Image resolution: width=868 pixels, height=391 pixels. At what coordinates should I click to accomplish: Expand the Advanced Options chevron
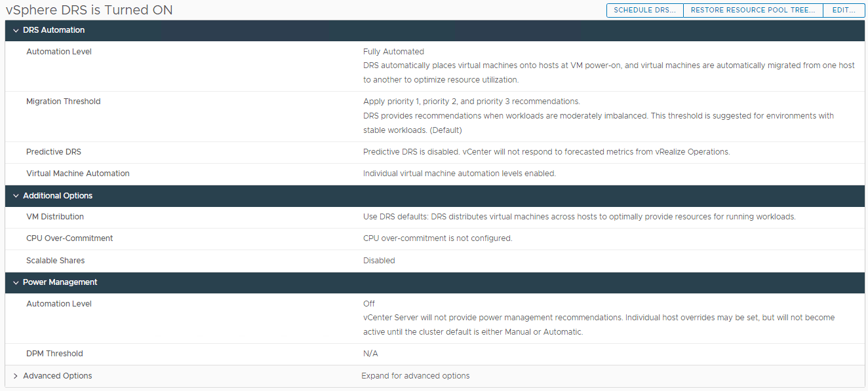point(16,376)
